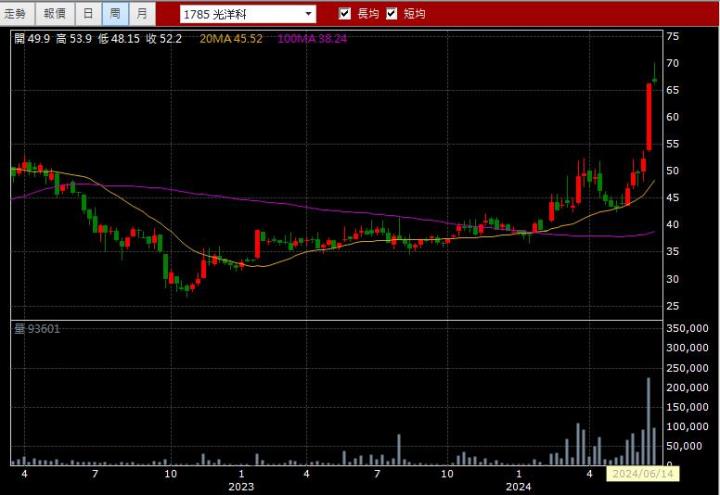Open the 報價 tab
The height and width of the screenshot is (495, 720).
pos(54,14)
